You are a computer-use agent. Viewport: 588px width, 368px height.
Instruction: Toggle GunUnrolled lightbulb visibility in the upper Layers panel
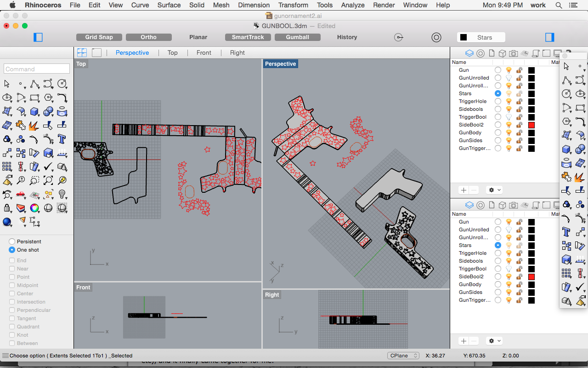509,78
